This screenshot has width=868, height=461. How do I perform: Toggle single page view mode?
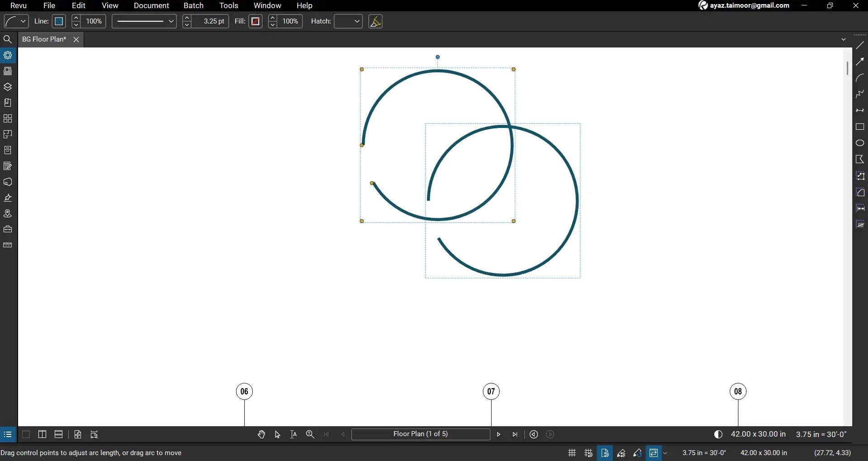pos(26,434)
